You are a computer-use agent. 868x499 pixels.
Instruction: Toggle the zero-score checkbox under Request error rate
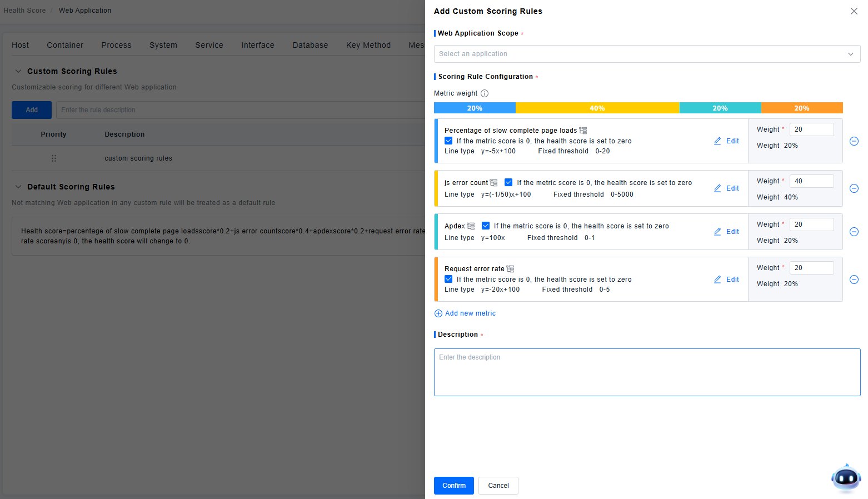(x=448, y=279)
